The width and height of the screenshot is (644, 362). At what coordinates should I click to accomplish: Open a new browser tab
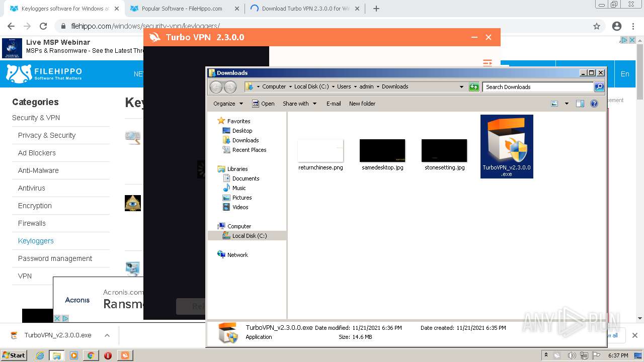tap(376, 9)
